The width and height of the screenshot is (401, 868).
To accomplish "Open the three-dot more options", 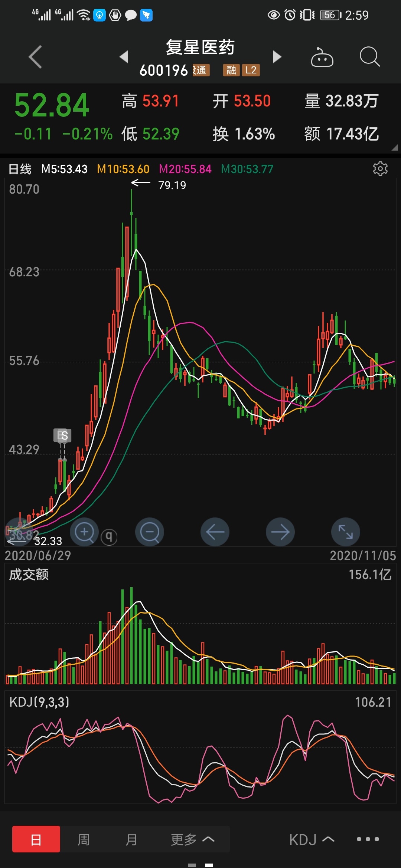I will click(x=368, y=839).
